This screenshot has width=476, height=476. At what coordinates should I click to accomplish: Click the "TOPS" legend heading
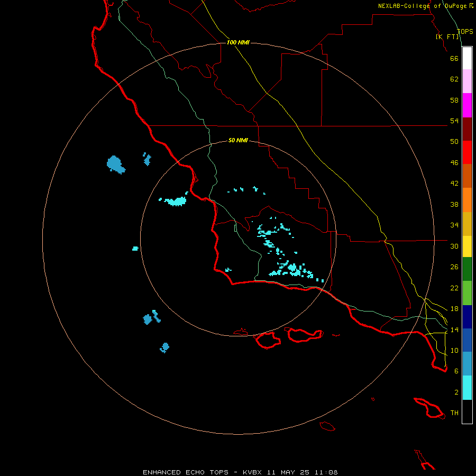click(x=465, y=32)
